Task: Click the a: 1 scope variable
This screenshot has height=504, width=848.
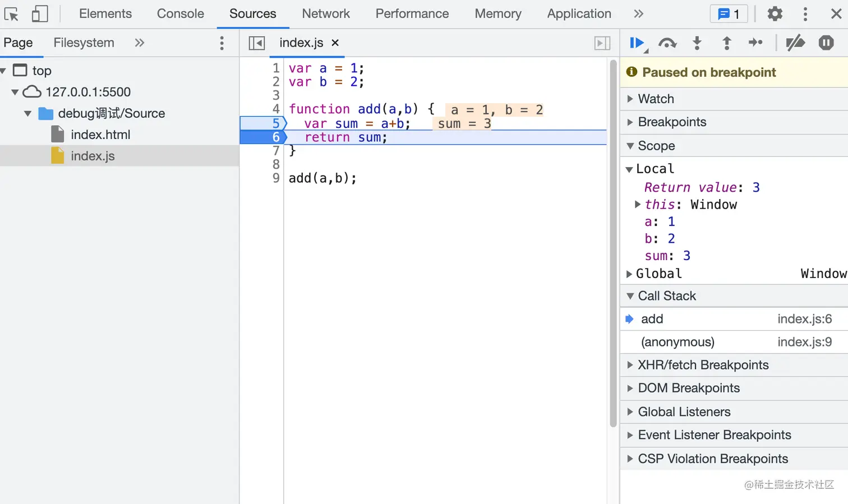Action: (660, 222)
